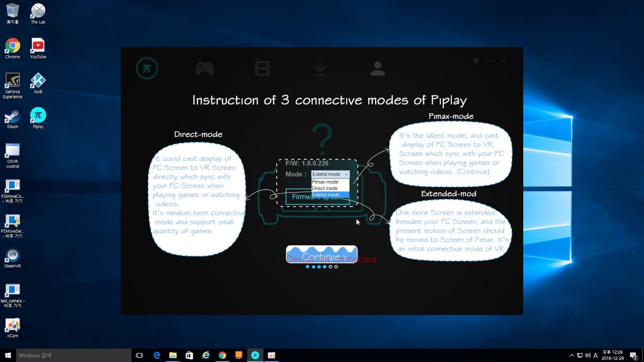Select the first pagination dot
Viewport: 644px width, 362px height.
[307, 267]
